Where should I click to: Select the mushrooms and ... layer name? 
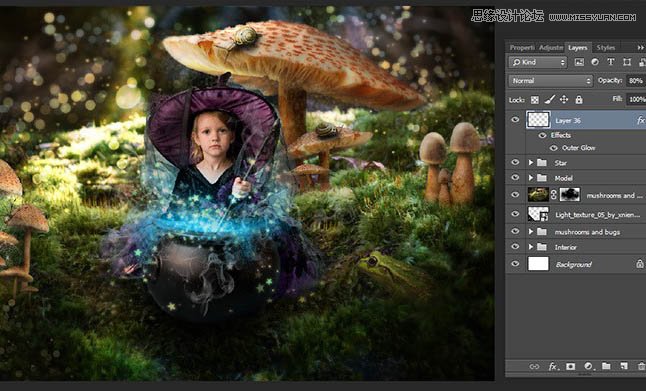614,196
